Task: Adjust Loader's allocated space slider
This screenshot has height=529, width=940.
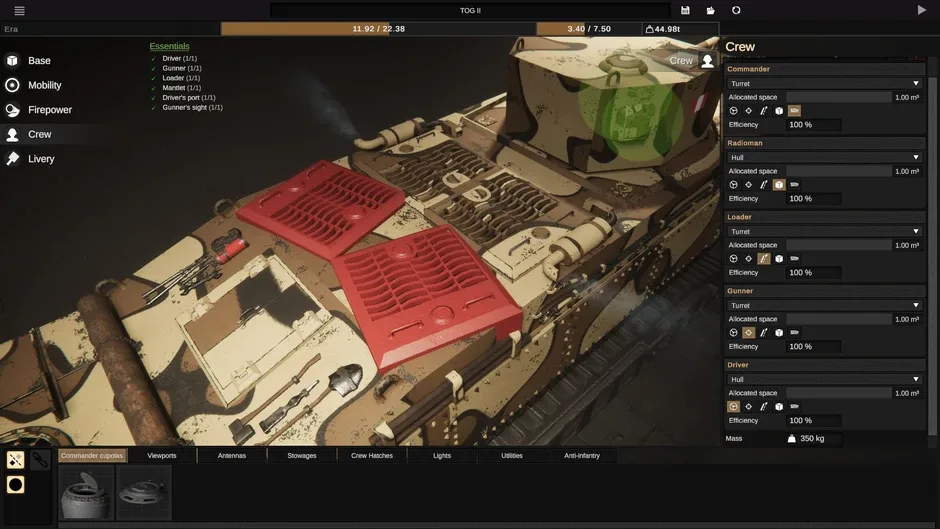Action: coord(838,245)
